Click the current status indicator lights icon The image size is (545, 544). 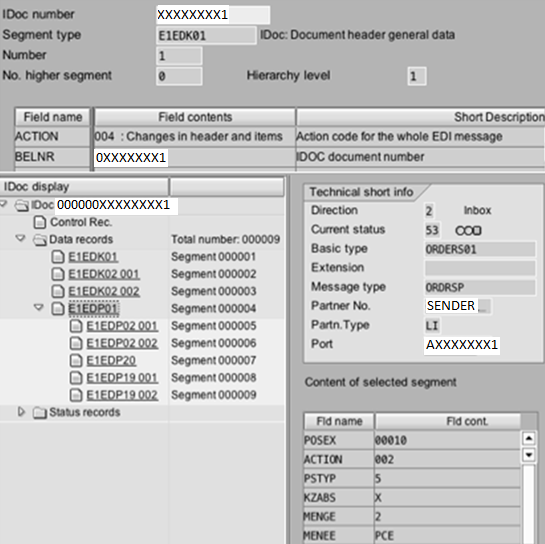pos(468,230)
